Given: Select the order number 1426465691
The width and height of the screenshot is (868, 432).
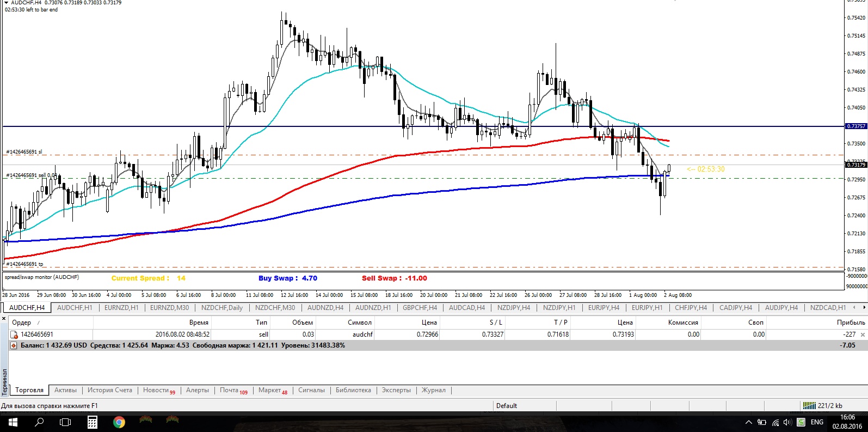Looking at the screenshot, I should coord(37,334).
